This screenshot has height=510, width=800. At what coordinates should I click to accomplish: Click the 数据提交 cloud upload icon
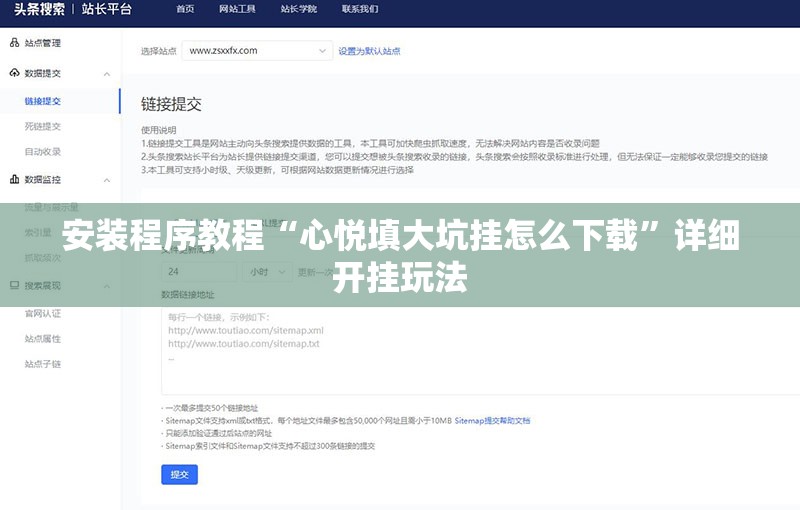click(14, 73)
